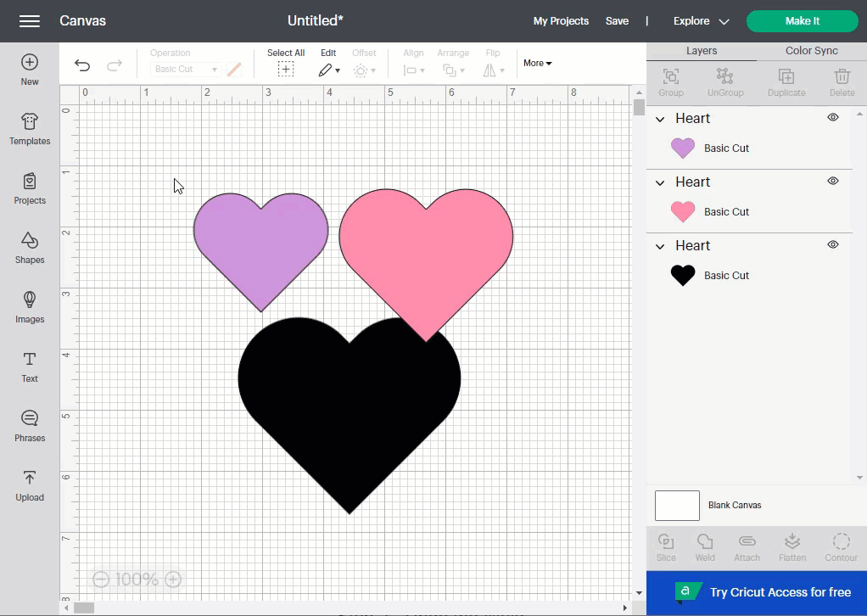
Task: Switch to the Layers tab
Action: (702, 51)
